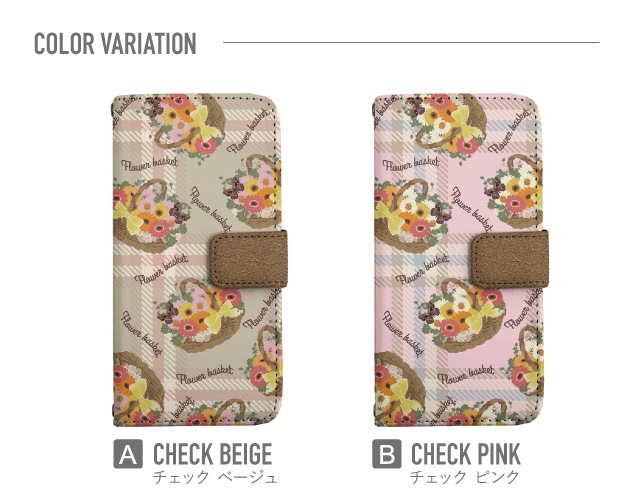
Task: Click the top flower basket on pink case
Action: click(x=447, y=124)
